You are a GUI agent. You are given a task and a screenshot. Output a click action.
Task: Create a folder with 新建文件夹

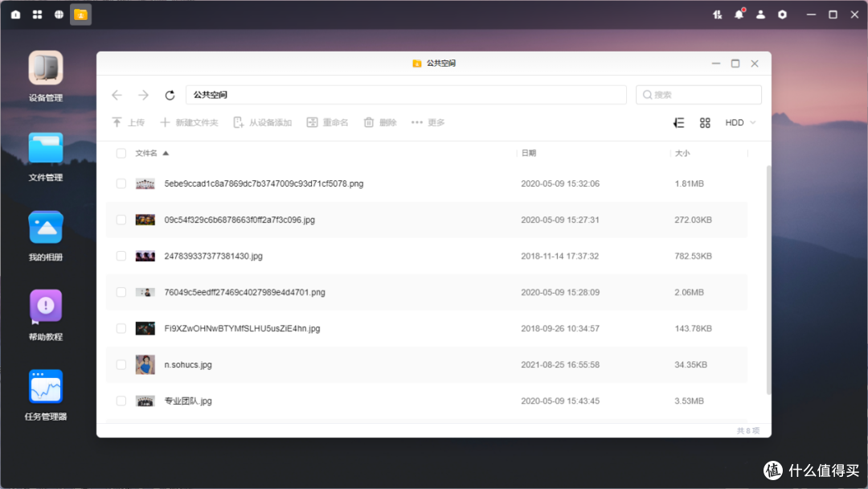pos(190,122)
